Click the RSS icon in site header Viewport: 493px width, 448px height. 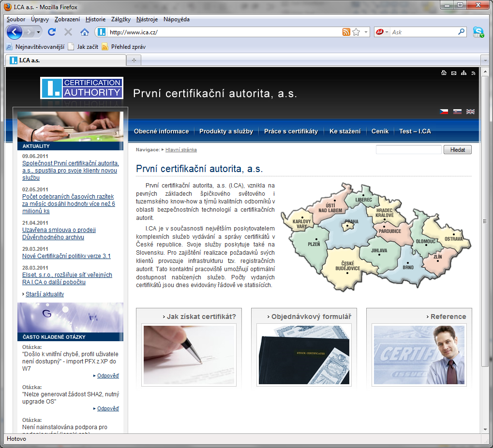pos(474,73)
